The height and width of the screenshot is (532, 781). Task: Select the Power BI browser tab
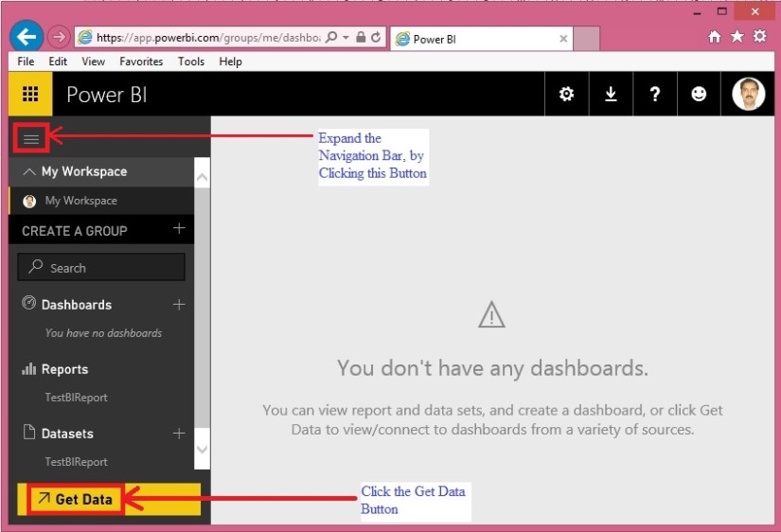click(x=481, y=39)
